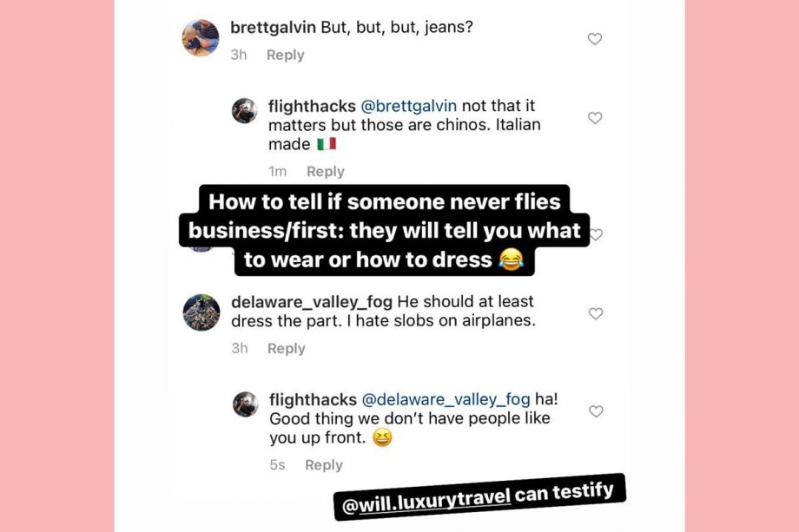Click the partially hidden heart beside the caption
Image resolution: width=799 pixels, height=532 pixels.
596,234
